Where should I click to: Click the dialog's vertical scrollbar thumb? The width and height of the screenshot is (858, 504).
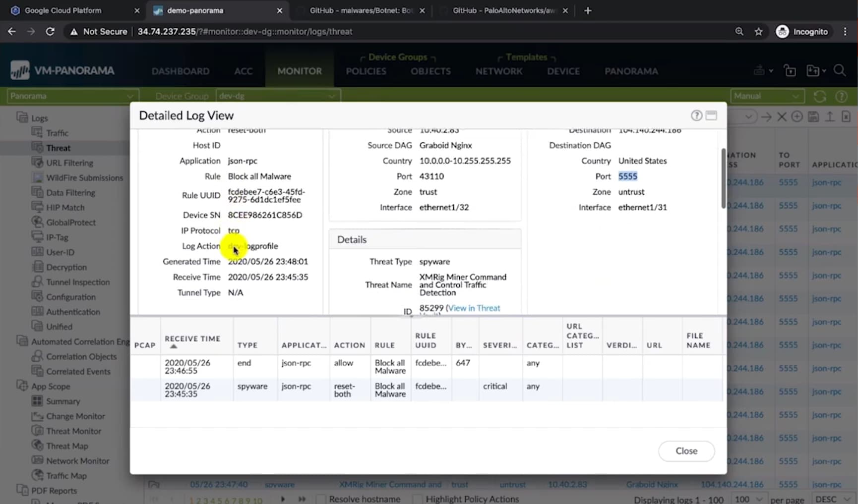723,178
